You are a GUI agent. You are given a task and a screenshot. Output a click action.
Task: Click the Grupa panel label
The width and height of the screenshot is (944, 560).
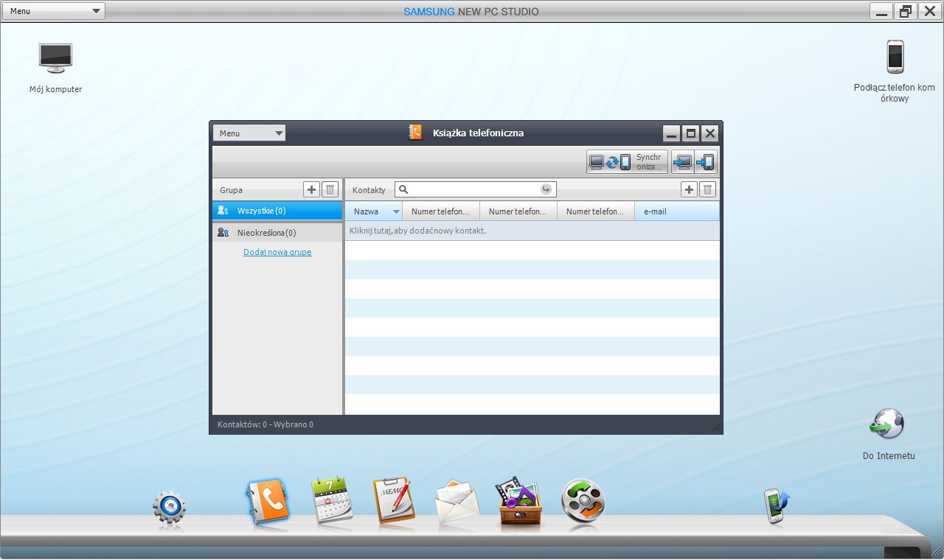pyautogui.click(x=231, y=190)
